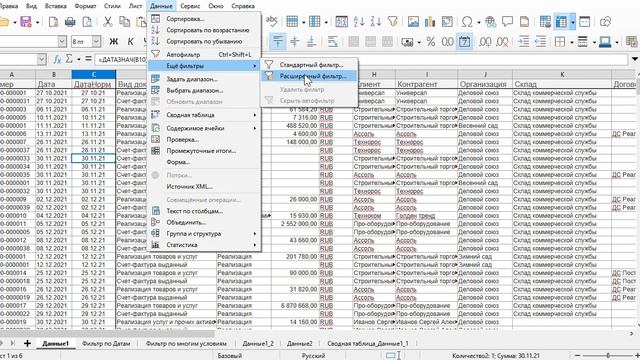Toggle wrap text for the cell
The height and width of the screenshot is (360, 640).
333,41
